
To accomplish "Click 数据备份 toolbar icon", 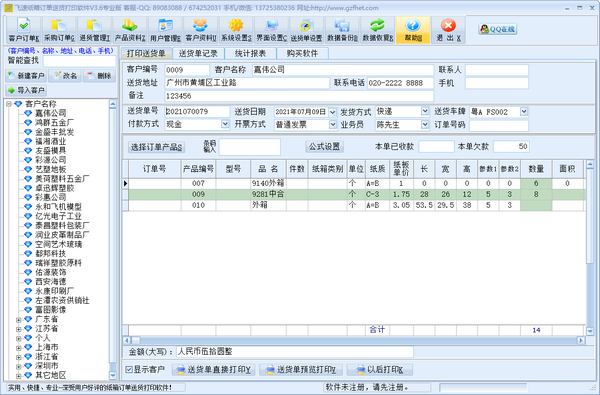I will (342, 30).
